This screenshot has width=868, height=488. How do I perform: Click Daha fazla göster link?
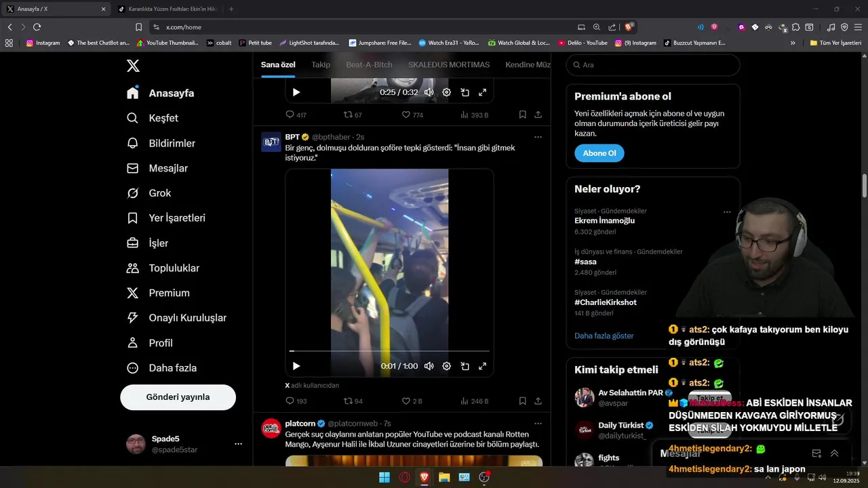(x=604, y=336)
